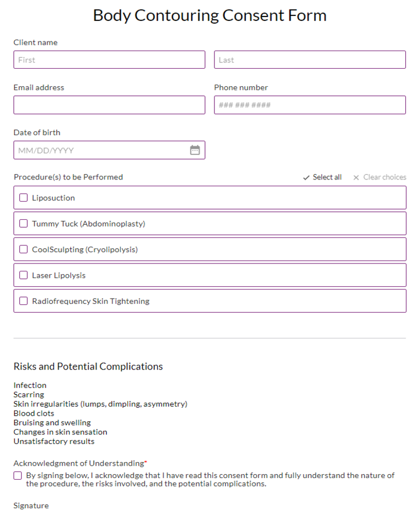
Task: Check the Acknowledgment of Understanding box
Action: pos(17,475)
